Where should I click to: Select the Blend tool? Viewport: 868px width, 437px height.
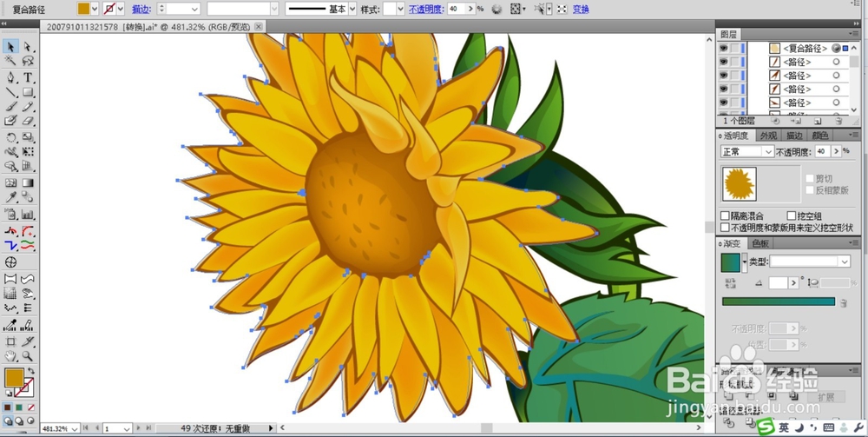pyautogui.click(x=28, y=197)
